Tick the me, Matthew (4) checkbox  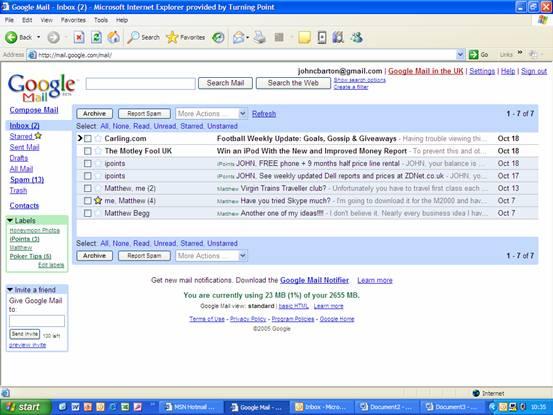(88, 201)
